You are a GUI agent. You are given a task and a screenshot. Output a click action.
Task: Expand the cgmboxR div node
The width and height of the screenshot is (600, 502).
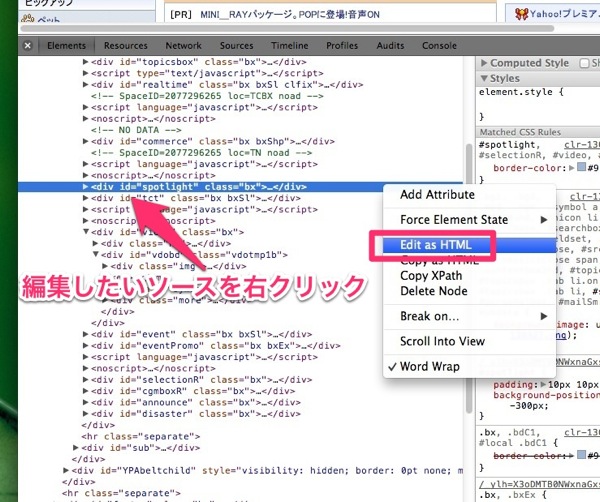85,391
